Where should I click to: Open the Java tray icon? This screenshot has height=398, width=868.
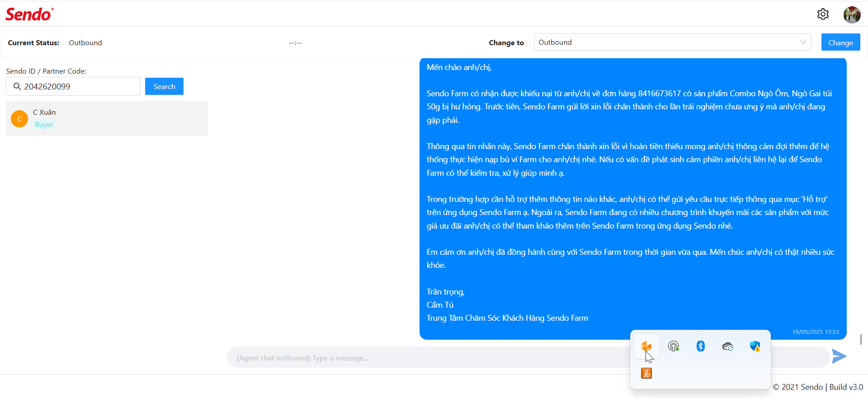coord(646,373)
